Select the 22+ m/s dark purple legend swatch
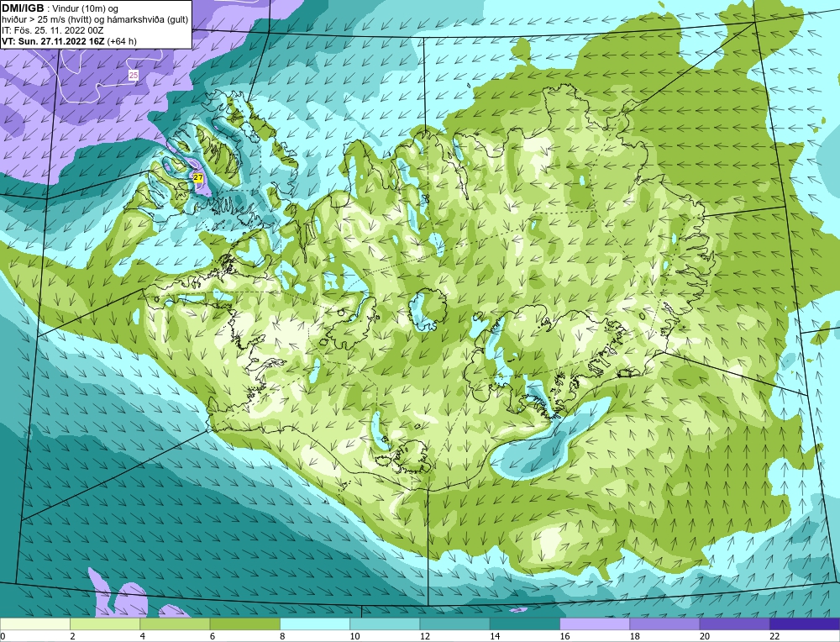 point(805,624)
